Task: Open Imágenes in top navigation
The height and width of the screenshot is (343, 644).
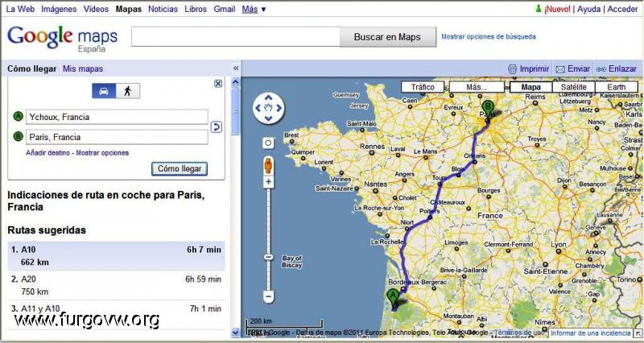Action: click(59, 9)
